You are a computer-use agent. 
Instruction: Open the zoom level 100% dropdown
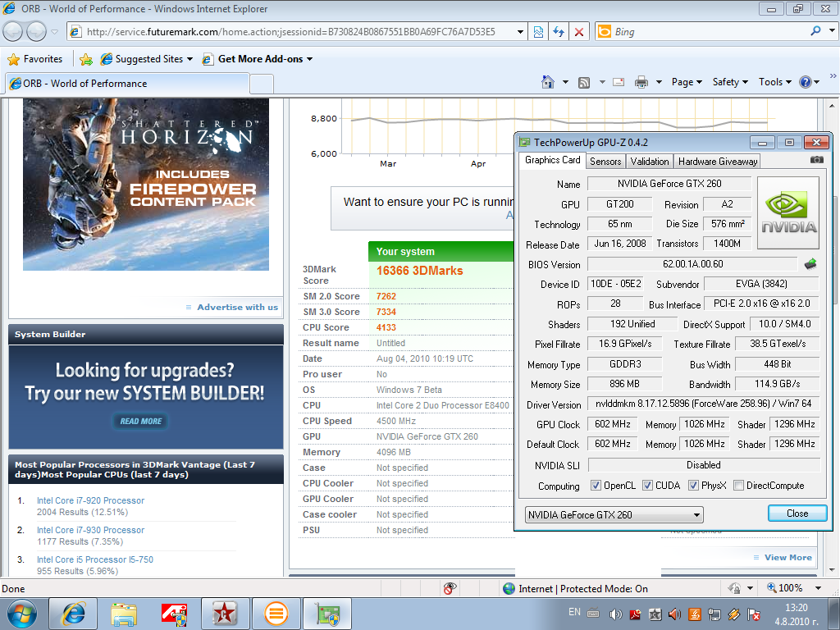point(818,588)
